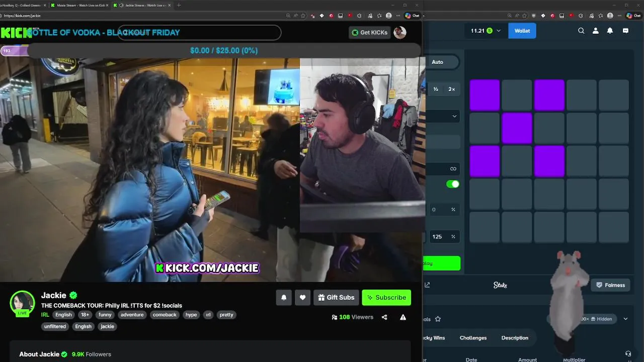
Task: Click the kick.com/jackie address bar
Action: (x=141, y=16)
